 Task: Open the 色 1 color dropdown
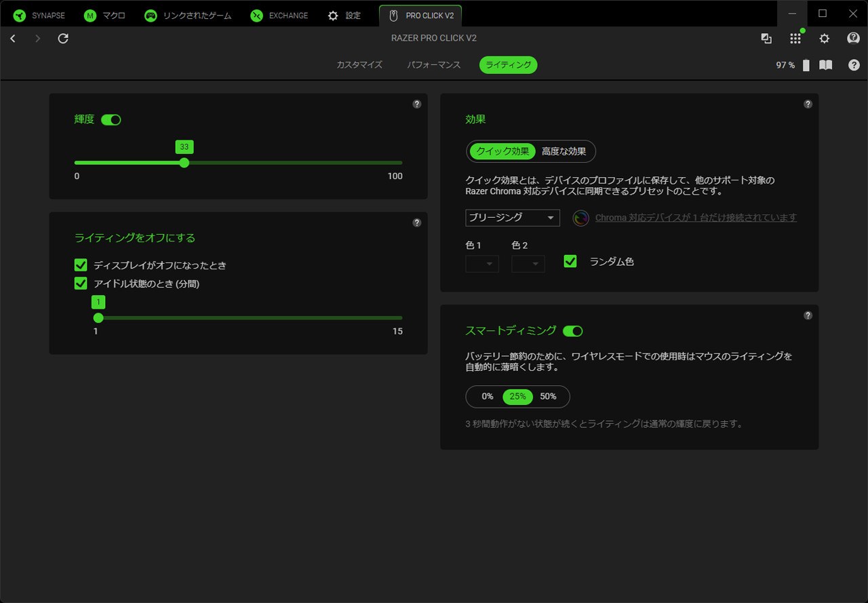[x=481, y=263]
